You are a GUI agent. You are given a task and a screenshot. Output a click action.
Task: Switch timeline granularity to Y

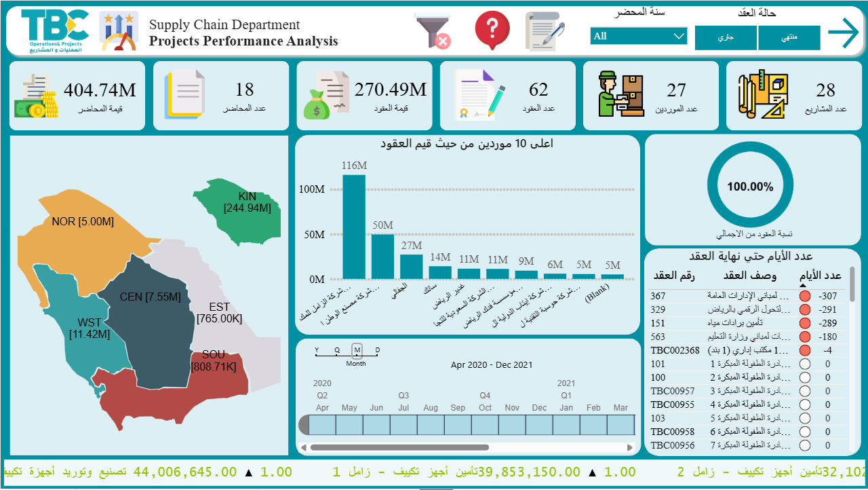pos(317,350)
